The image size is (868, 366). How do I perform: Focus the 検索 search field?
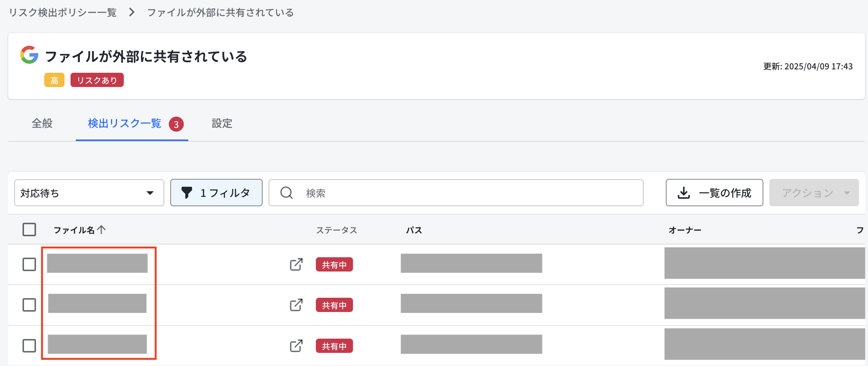click(x=456, y=193)
